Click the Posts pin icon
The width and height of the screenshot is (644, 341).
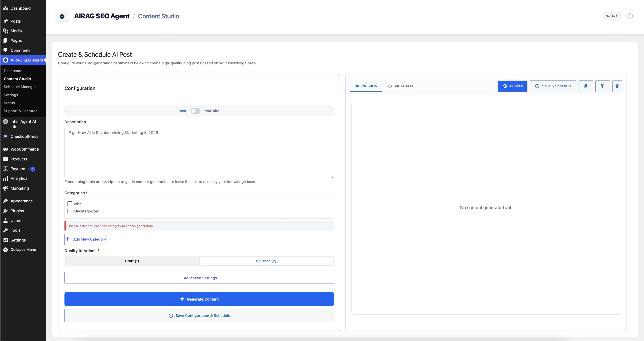5,21
